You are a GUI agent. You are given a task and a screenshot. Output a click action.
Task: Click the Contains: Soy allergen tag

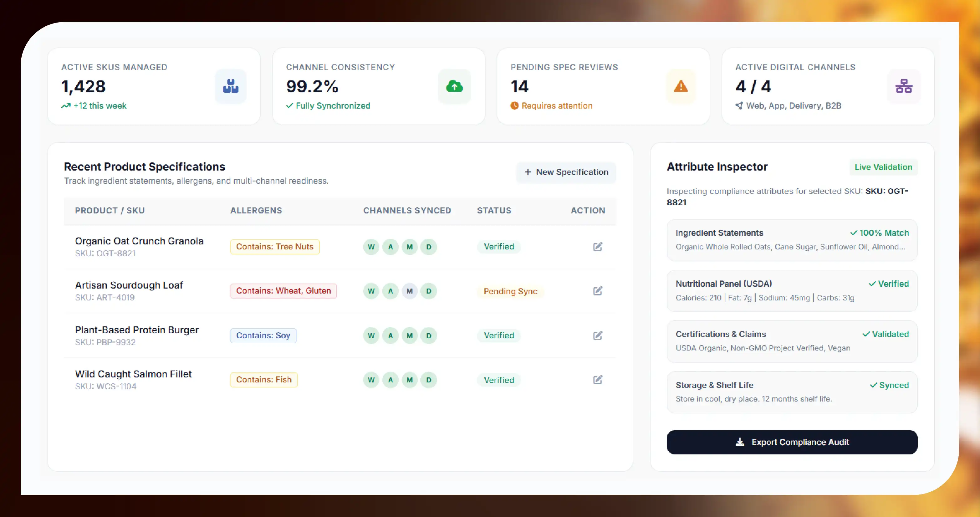point(263,335)
